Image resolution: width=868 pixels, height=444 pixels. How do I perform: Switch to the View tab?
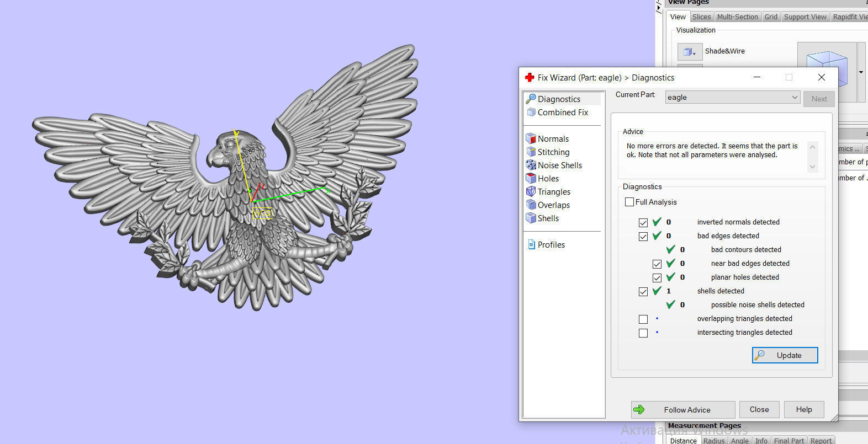(x=678, y=17)
